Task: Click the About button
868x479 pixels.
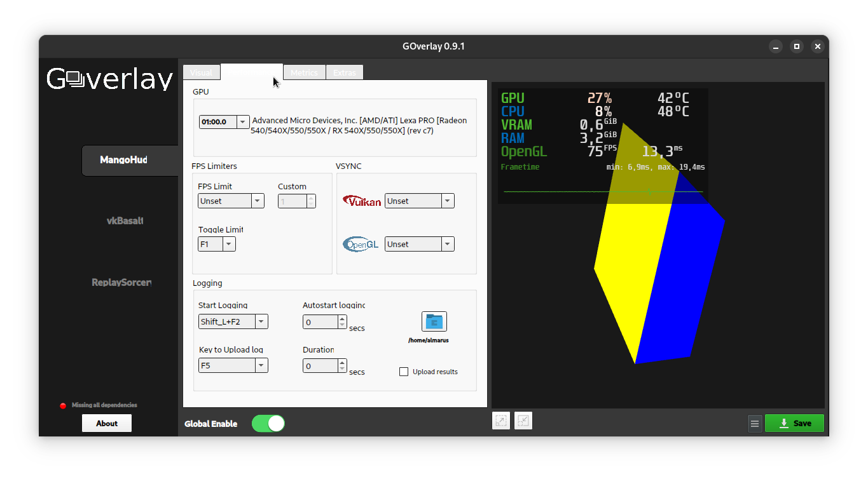Action: 107,423
